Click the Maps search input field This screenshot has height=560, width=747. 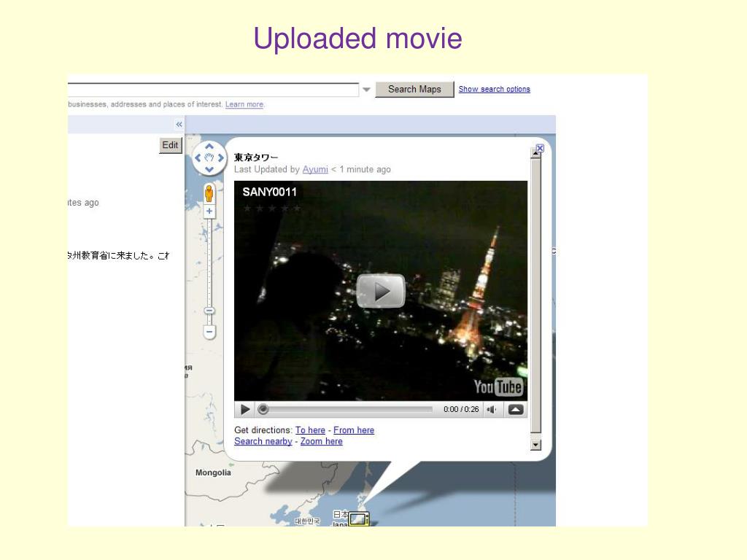click(x=213, y=90)
